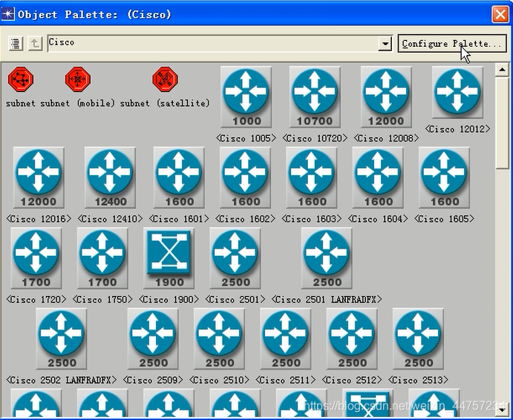Click the scrollbar up arrow
Screen dimensions: 513x420
502,70
